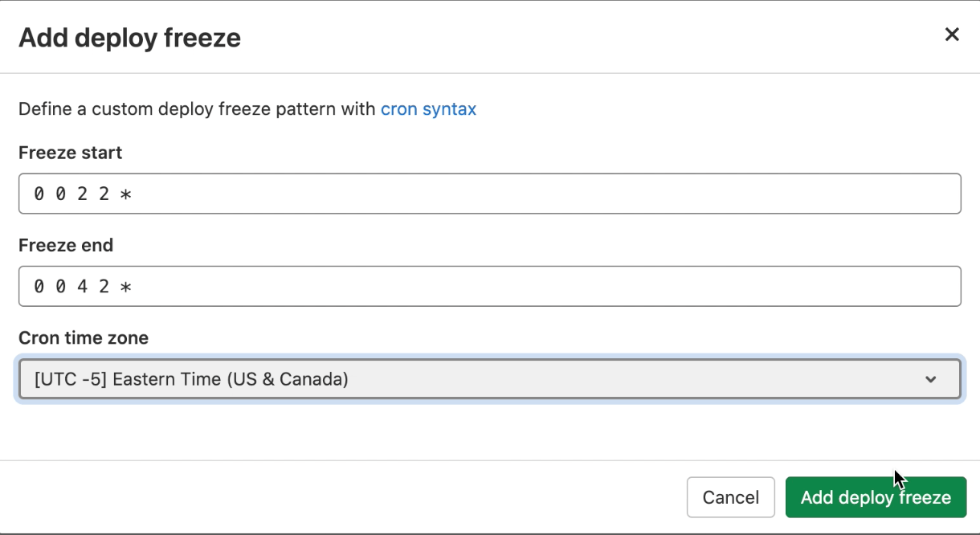Screen dimensions: 980x535
Task: Select the cron expression 0 0 2 2 *
Action: [x=490, y=193]
